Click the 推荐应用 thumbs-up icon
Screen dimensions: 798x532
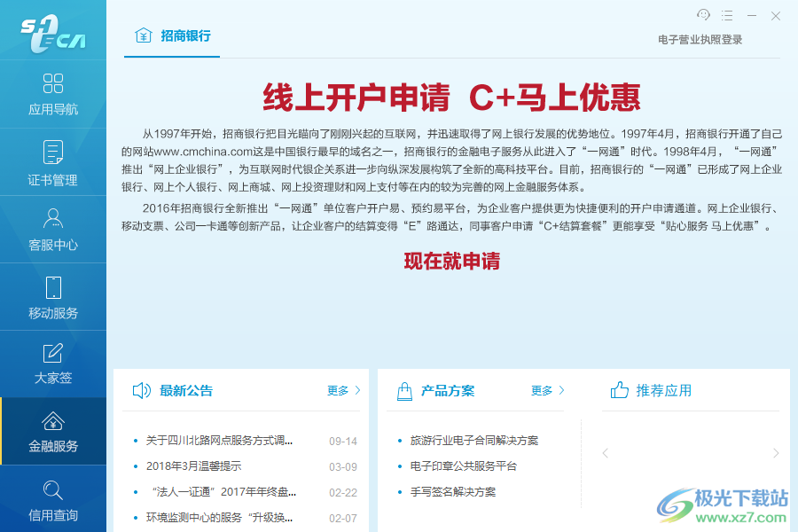620,390
